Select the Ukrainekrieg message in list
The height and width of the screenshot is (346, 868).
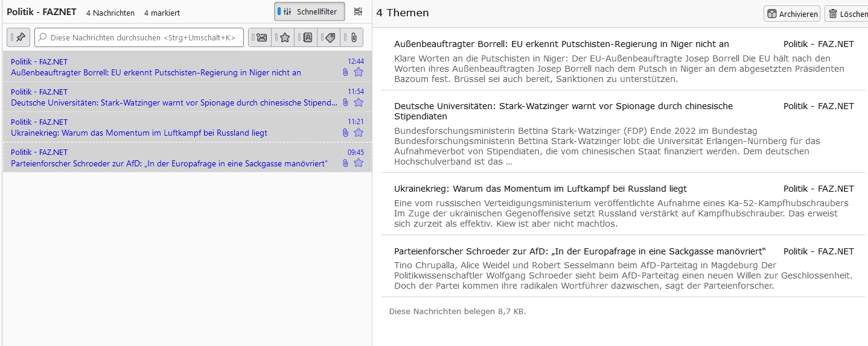(187, 127)
